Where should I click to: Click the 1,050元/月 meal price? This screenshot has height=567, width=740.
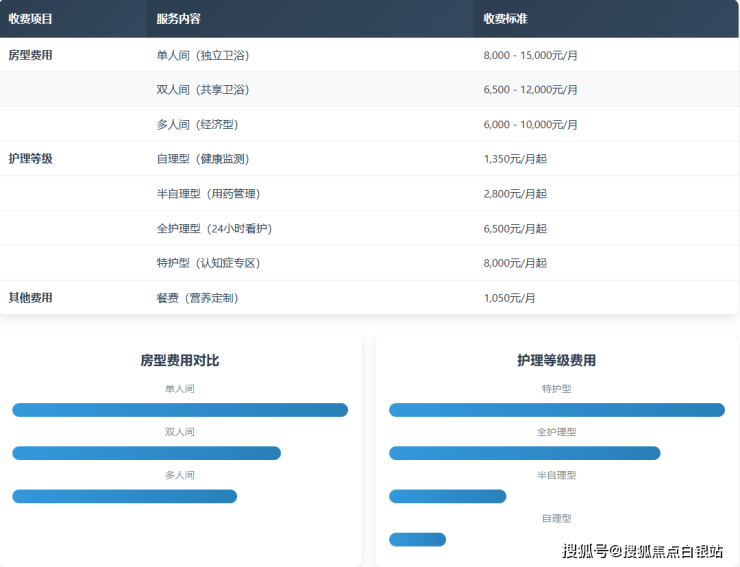click(x=509, y=298)
